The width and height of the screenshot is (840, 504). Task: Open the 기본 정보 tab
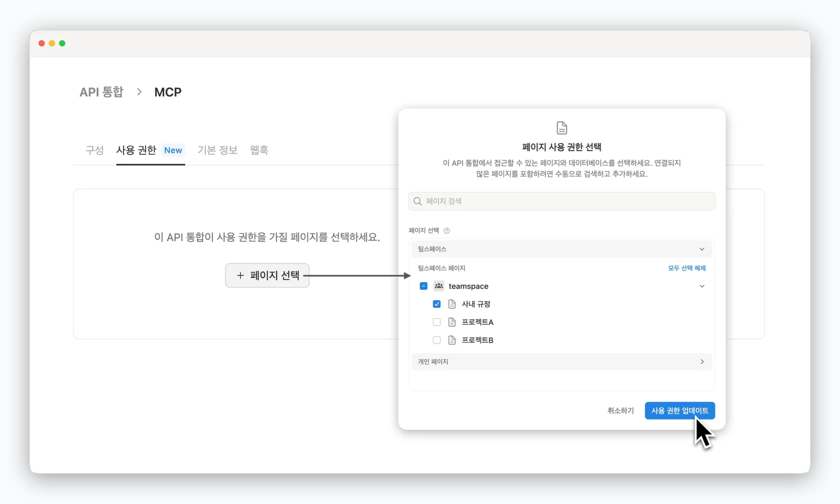coord(217,150)
